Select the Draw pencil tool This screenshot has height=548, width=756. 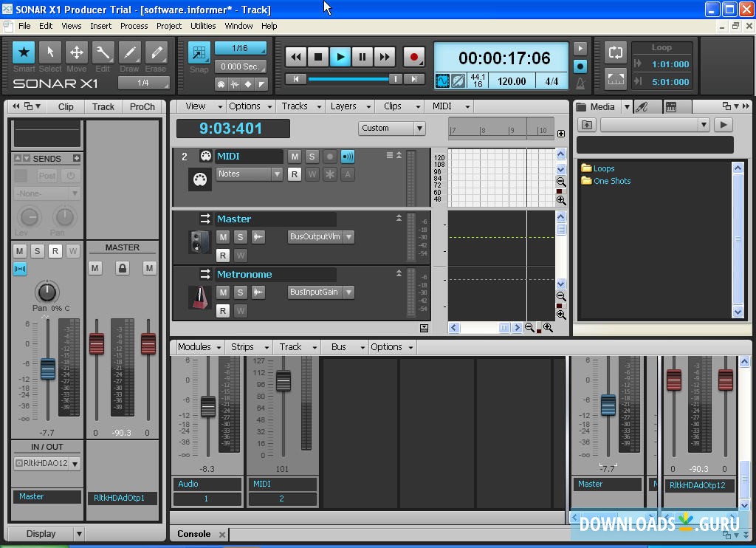129,52
